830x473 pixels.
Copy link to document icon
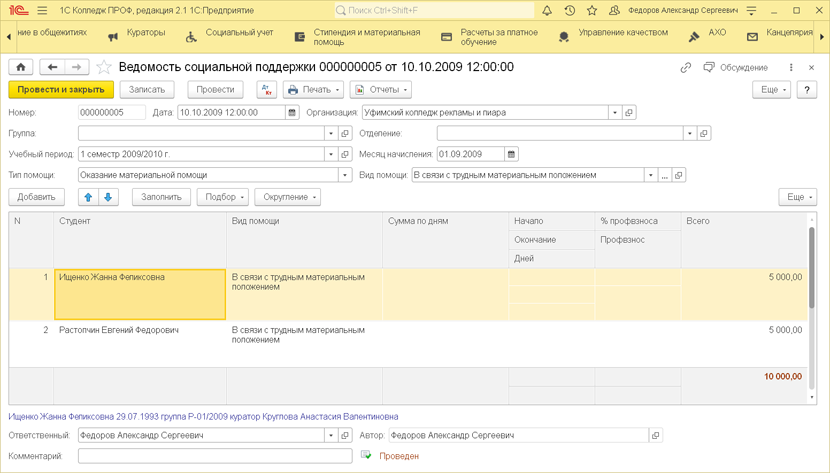pyautogui.click(x=685, y=67)
